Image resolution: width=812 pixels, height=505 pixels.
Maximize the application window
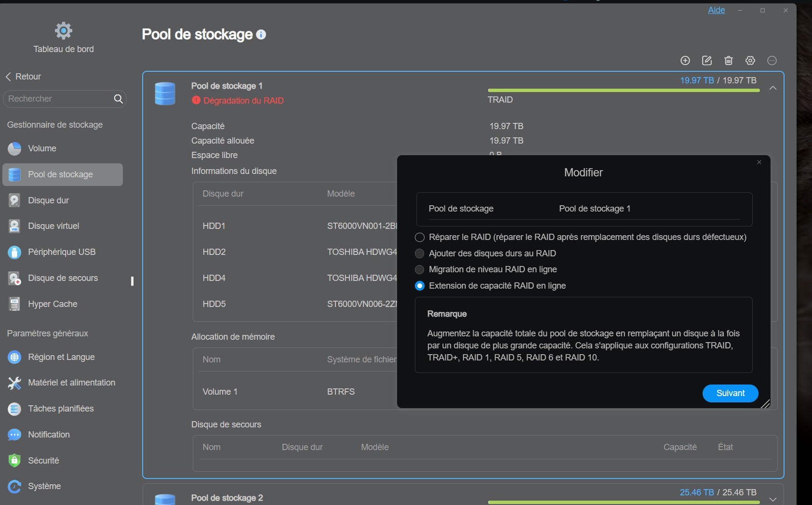(x=762, y=10)
